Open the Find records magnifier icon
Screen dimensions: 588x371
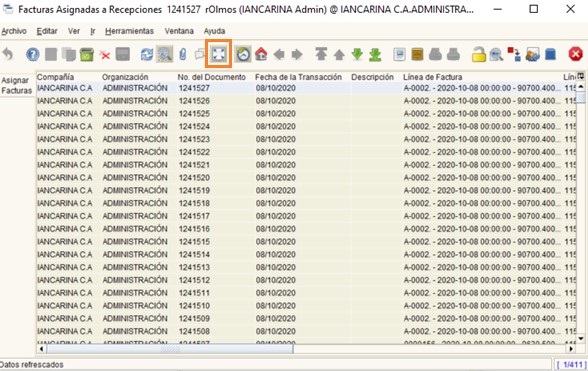coord(164,55)
